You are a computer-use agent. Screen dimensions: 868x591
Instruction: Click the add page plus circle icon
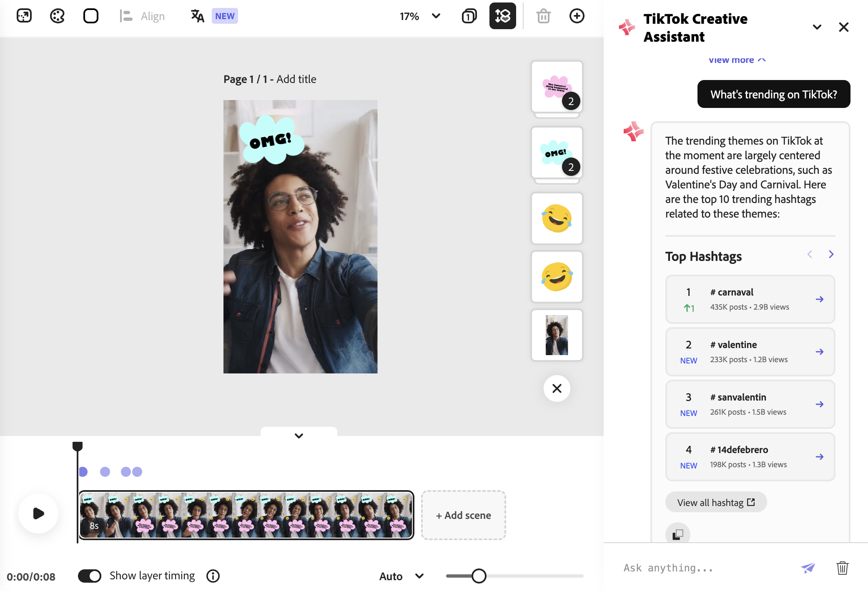(577, 16)
